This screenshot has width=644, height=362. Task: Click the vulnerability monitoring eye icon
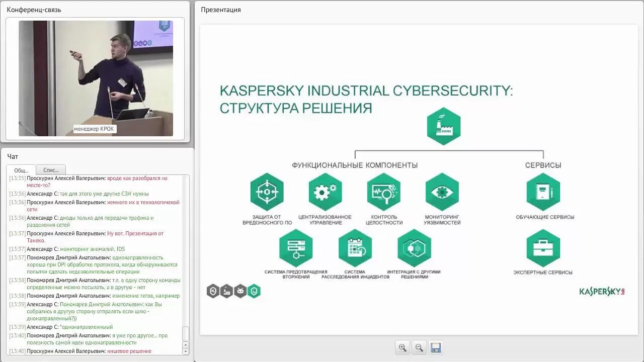442,192
